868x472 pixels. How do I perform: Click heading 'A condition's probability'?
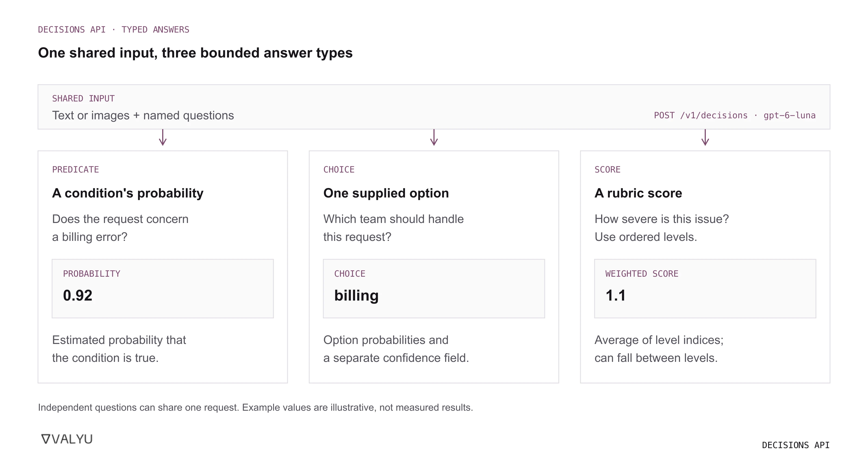point(128,193)
